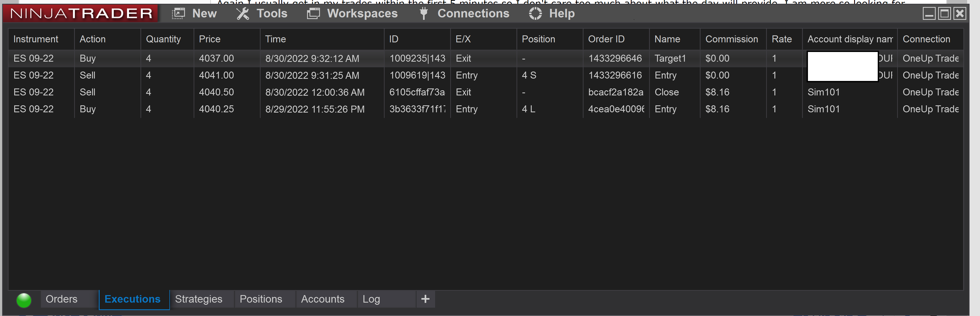Click the Tools wrench icon
Viewport: 980px width, 316px height.
pyautogui.click(x=243, y=14)
